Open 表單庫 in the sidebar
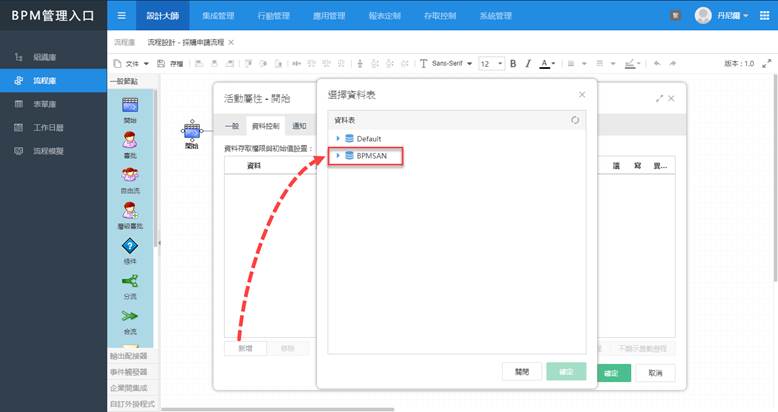Screen dimensions: 778x412 click(x=53, y=104)
